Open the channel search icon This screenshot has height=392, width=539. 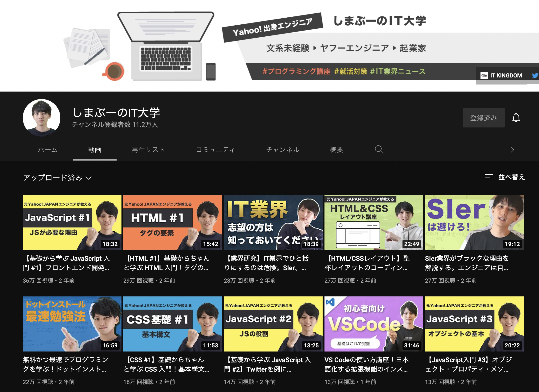[379, 150]
